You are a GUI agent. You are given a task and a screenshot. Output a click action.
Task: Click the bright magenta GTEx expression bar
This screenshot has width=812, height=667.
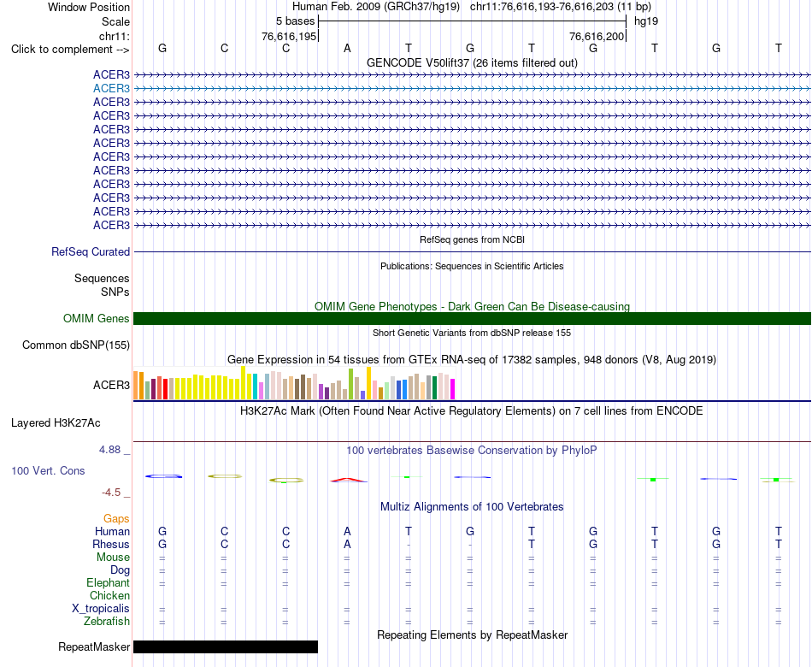pyautogui.click(x=453, y=389)
